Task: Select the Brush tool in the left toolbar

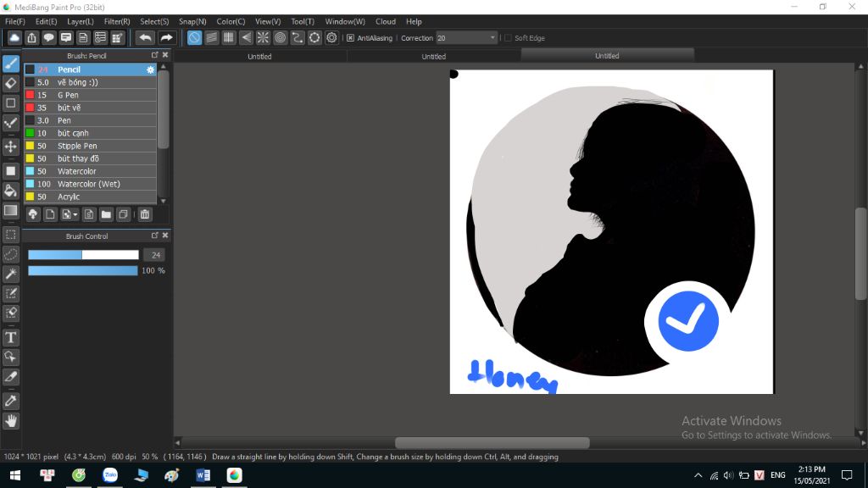Action: (x=10, y=64)
